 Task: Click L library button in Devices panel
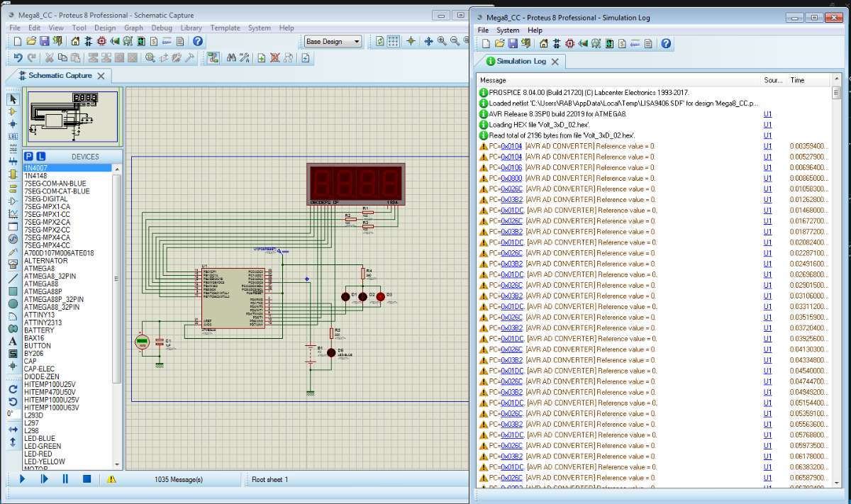[40, 156]
